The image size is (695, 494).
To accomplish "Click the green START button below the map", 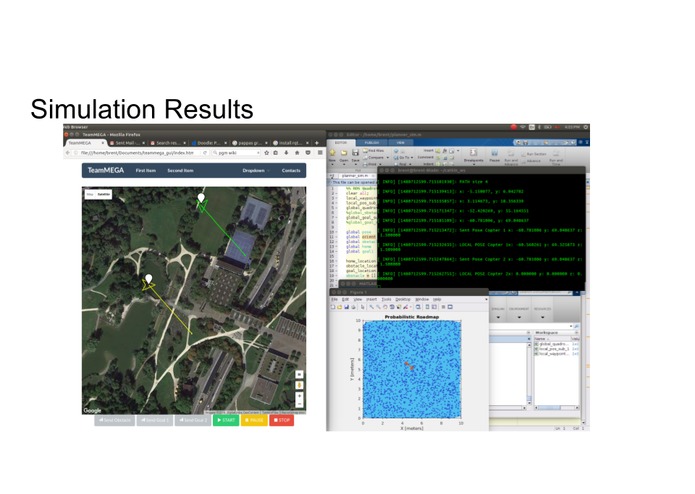I will [x=226, y=420].
